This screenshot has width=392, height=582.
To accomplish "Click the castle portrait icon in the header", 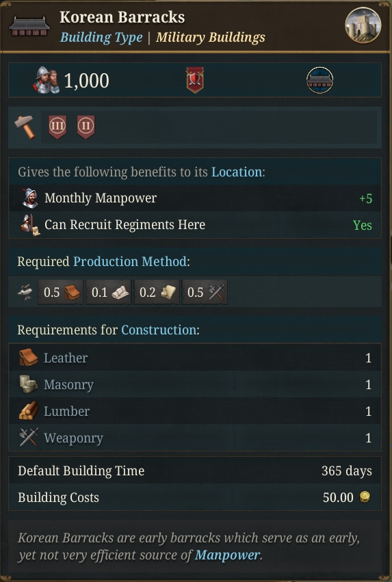I will [x=363, y=25].
